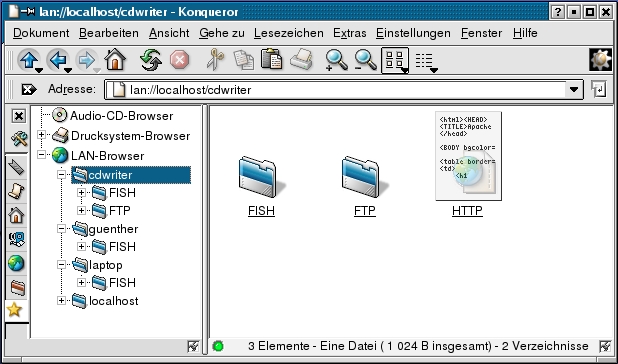This screenshot has height=364, width=618.
Task: Open the Home folder sidebar tab
Action: click(16, 215)
